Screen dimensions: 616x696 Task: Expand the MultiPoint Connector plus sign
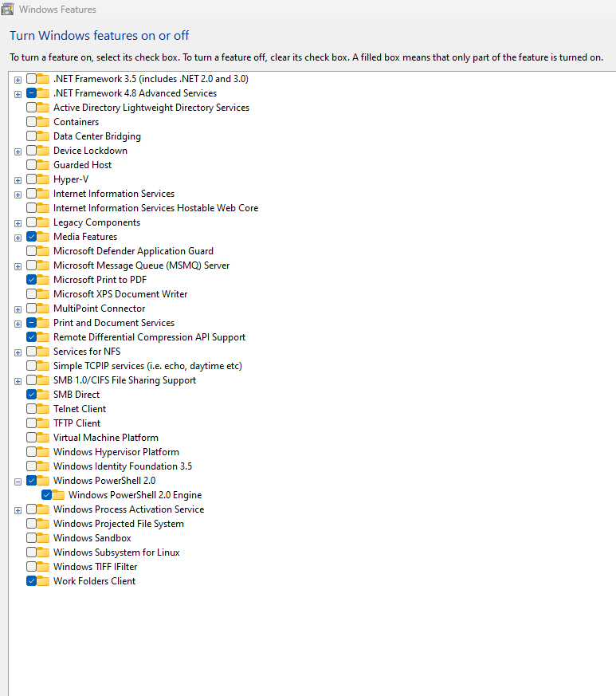[18, 309]
